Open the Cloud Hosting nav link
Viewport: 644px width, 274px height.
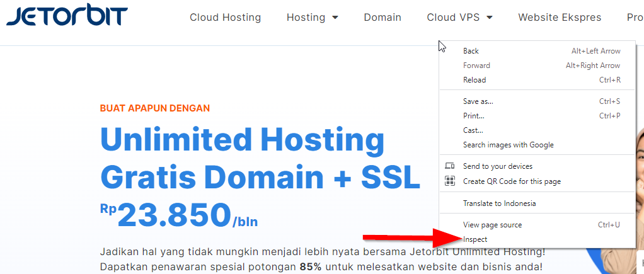pyautogui.click(x=225, y=18)
